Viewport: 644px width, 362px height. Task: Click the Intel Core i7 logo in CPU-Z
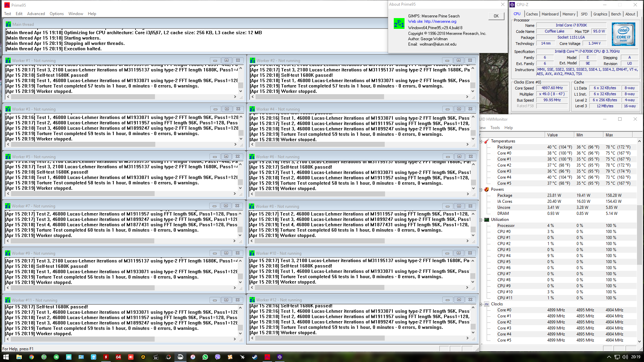[x=623, y=34]
